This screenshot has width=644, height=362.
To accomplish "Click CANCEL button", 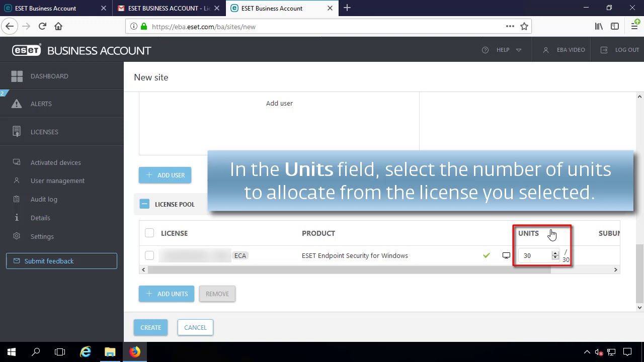I will tap(195, 327).
